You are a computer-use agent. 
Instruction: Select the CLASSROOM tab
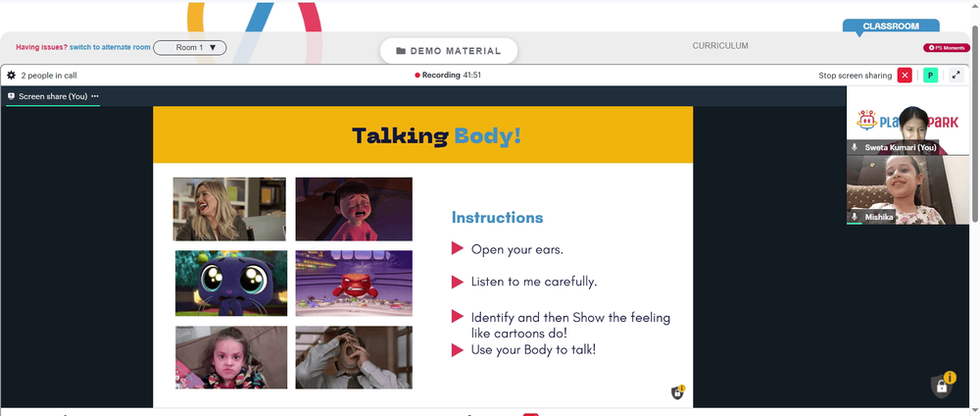[891, 26]
